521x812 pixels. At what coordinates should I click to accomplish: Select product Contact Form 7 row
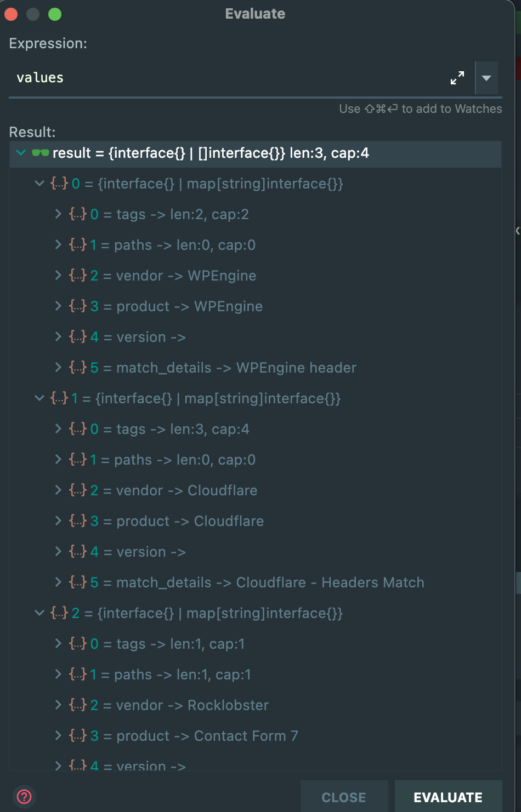tap(255, 736)
